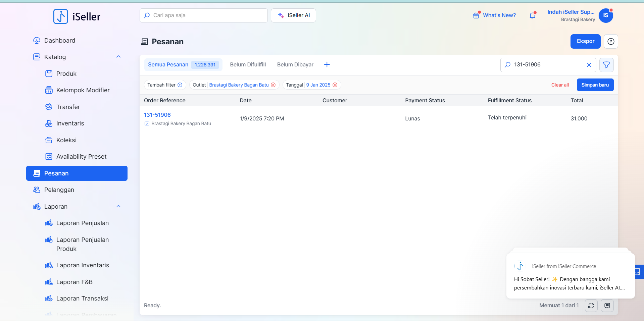Open the Indah iSeller Sup... account menu
Screen dimensions: 644x321
click(571, 15)
